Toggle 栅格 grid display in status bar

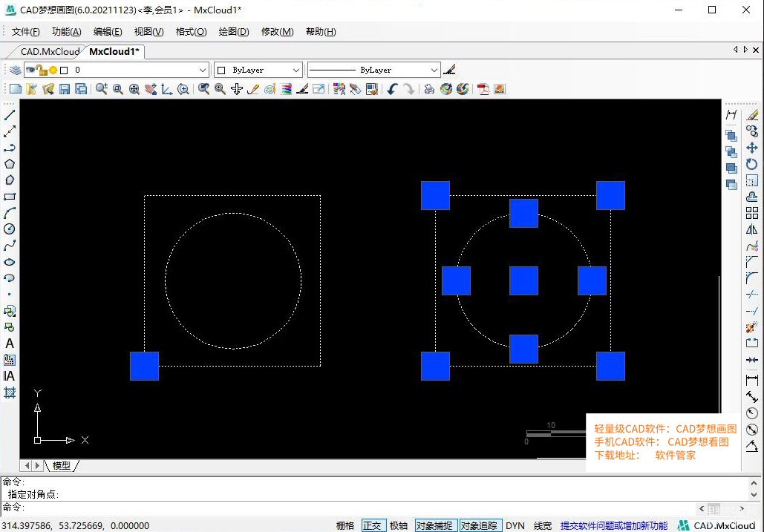click(345, 525)
